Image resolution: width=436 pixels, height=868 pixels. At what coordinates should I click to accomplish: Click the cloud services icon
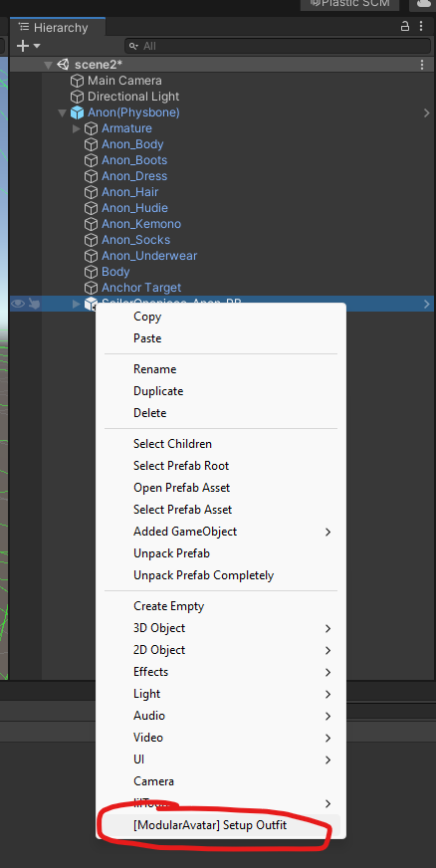coord(424,4)
